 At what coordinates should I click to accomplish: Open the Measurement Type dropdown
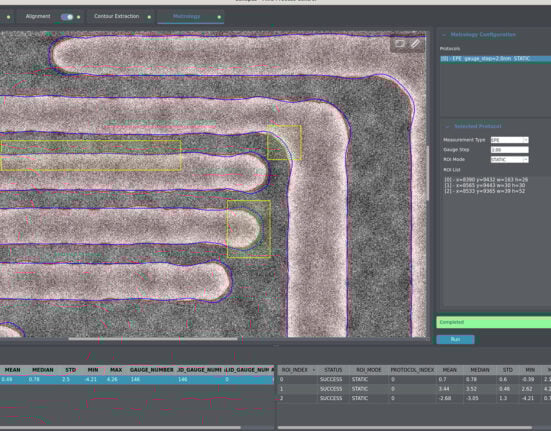(509, 140)
